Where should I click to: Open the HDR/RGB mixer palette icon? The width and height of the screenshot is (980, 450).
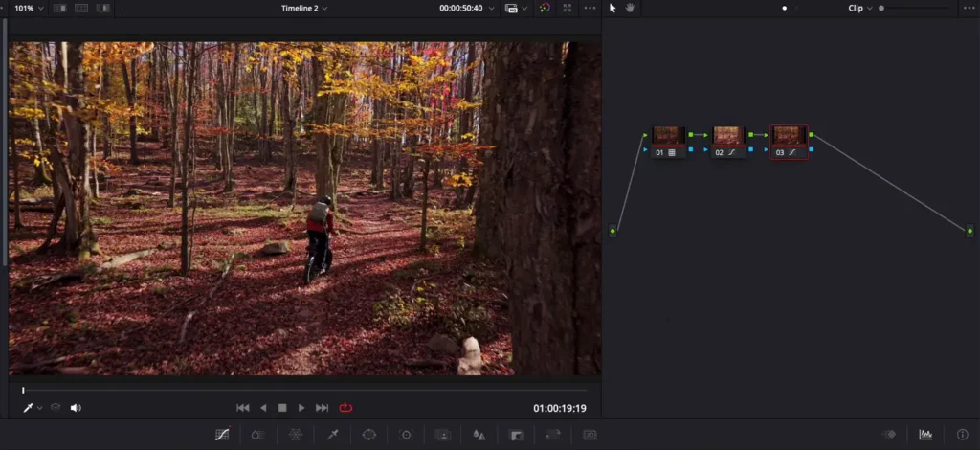coord(258,435)
